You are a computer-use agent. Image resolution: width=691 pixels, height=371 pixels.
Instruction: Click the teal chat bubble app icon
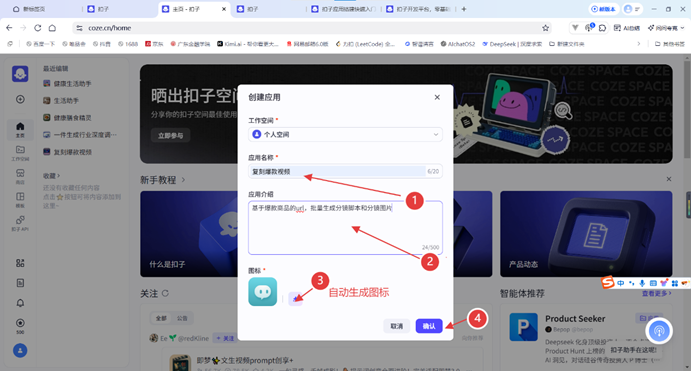pyautogui.click(x=263, y=291)
